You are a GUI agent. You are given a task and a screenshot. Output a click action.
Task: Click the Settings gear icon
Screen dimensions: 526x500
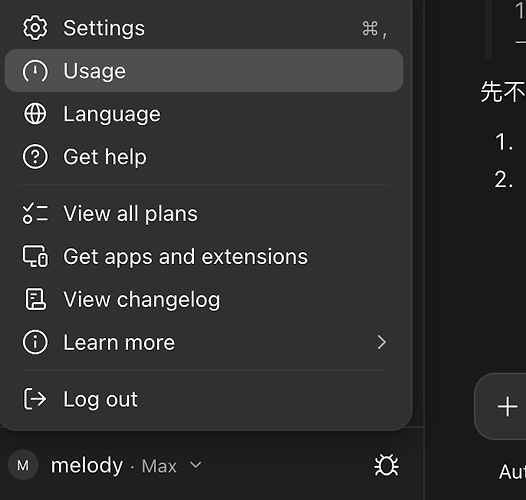[35, 28]
